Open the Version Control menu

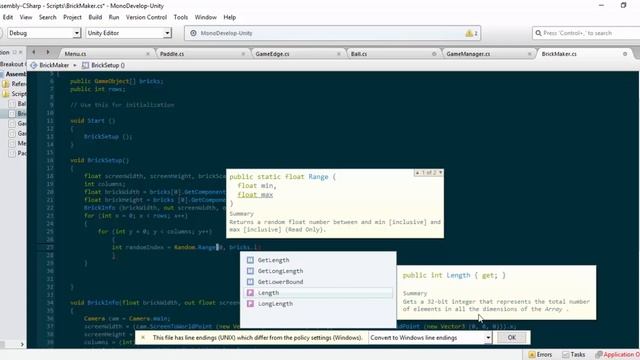click(x=146, y=17)
